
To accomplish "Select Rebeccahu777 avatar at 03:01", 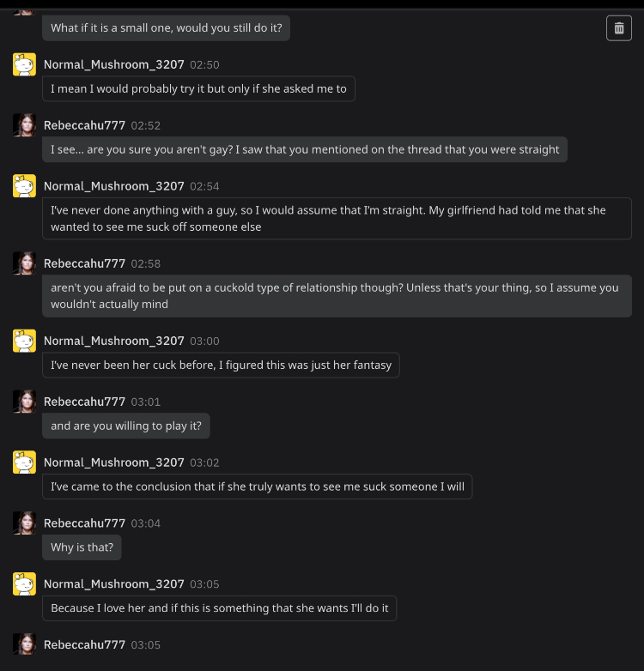I will click(x=24, y=402).
